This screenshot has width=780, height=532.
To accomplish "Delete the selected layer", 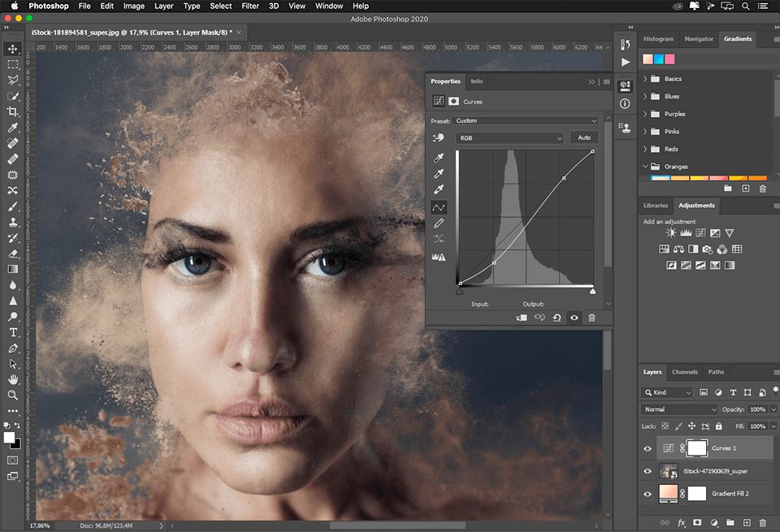I will tap(762, 522).
